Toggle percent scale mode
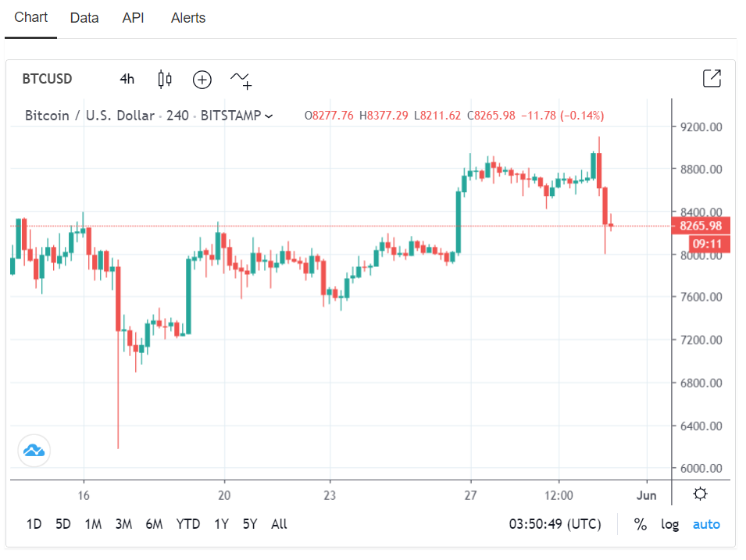 click(641, 524)
